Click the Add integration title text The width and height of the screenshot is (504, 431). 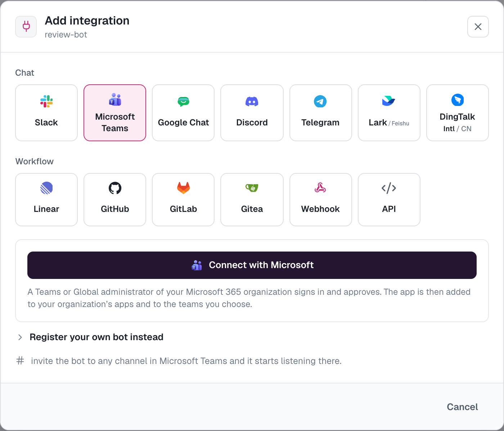click(87, 21)
